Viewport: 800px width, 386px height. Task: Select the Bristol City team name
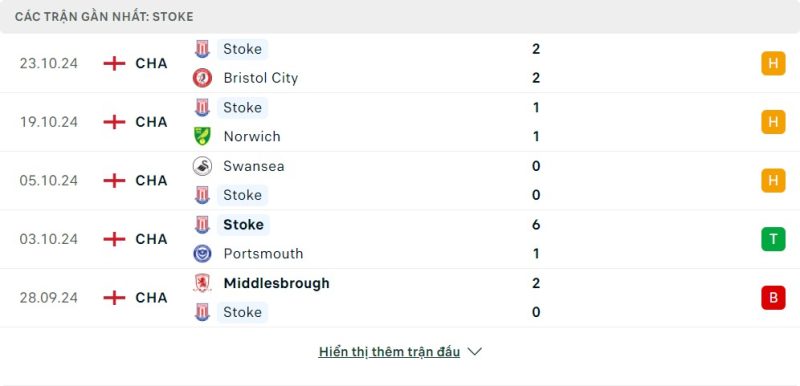point(261,78)
